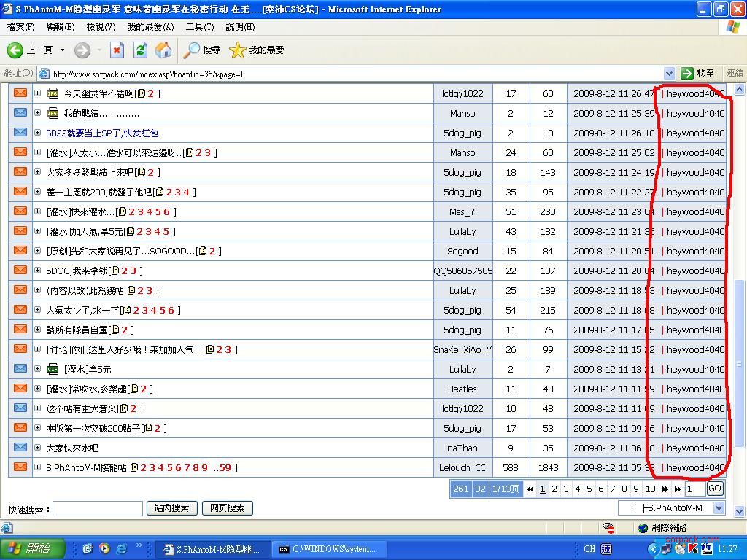Click next pages double-arrow in pagination
This screenshot has width=747, height=560.
(x=665, y=489)
